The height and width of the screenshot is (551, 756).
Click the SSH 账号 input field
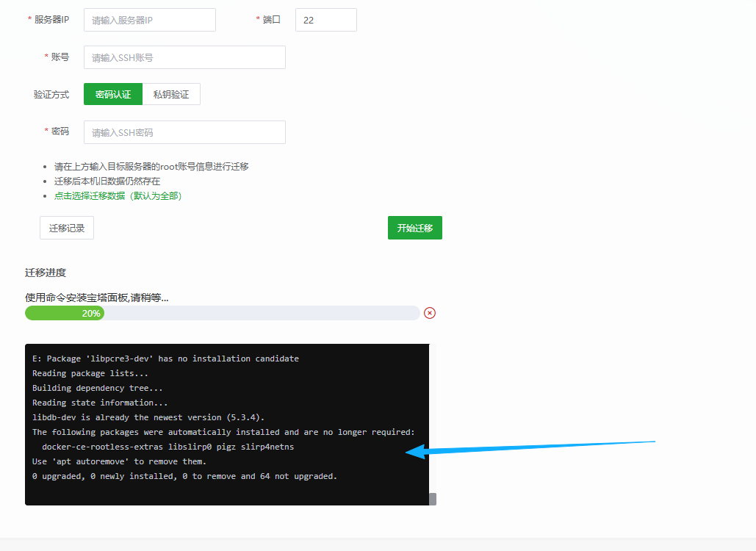click(x=184, y=57)
